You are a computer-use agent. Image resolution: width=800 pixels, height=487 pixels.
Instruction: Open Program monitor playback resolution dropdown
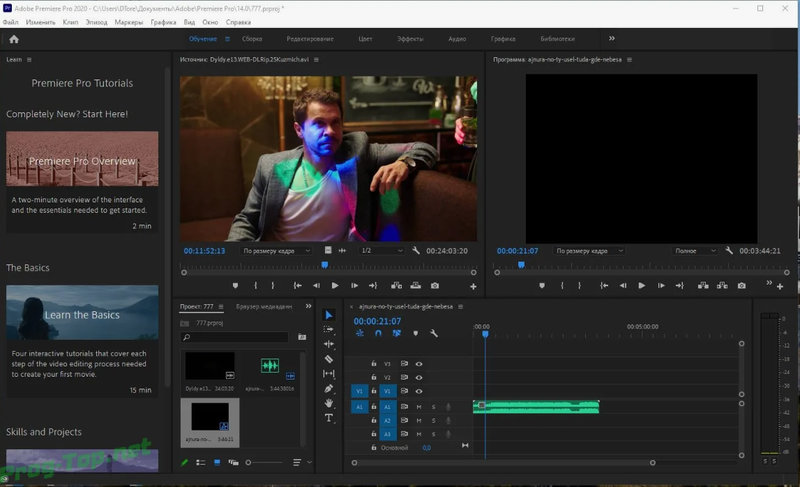695,251
